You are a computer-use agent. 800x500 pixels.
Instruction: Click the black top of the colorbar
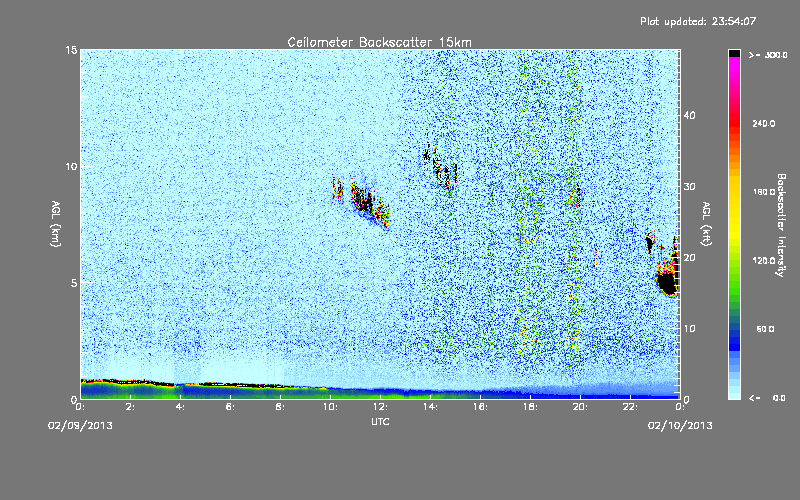click(x=734, y=53)
